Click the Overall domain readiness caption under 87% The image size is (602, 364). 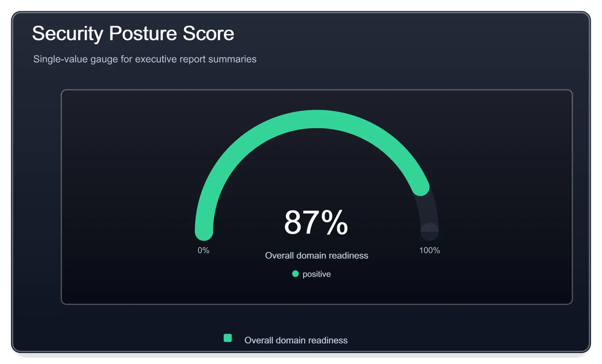click(x=317, y=256)
